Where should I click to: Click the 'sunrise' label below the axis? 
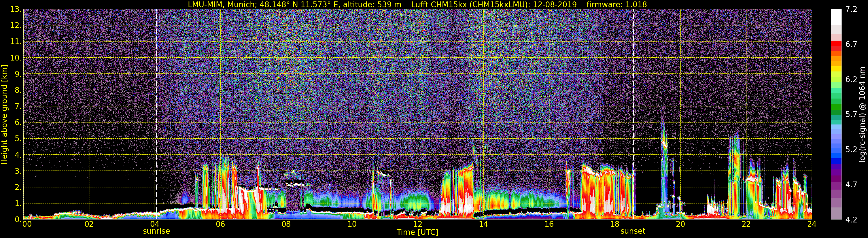click(156, 231)
